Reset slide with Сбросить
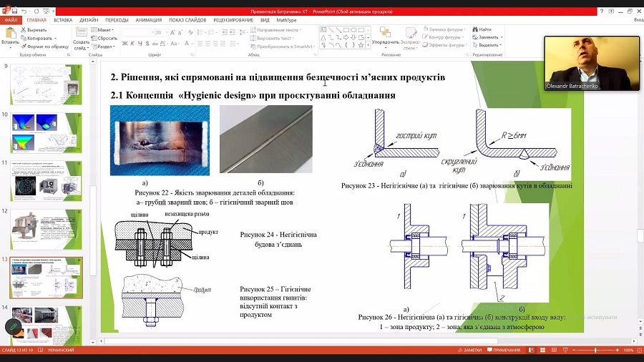Screen dimensions: 644x362 pos(104,38)
